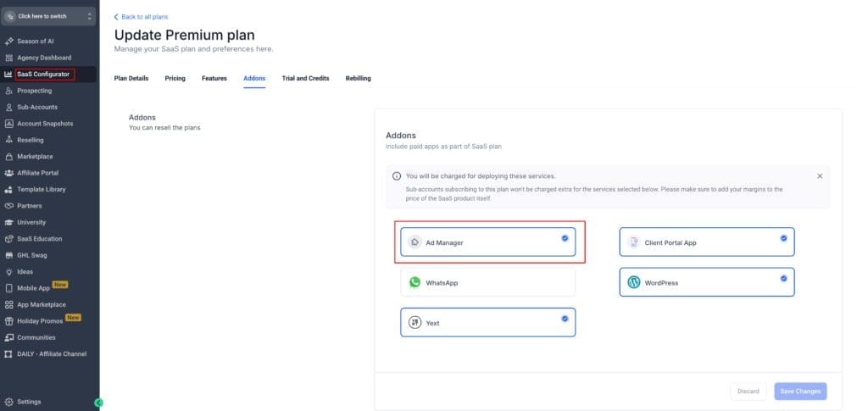Open the Trial and Credits tab
Viewport: 868px width, 411px height.
[305, 79]
